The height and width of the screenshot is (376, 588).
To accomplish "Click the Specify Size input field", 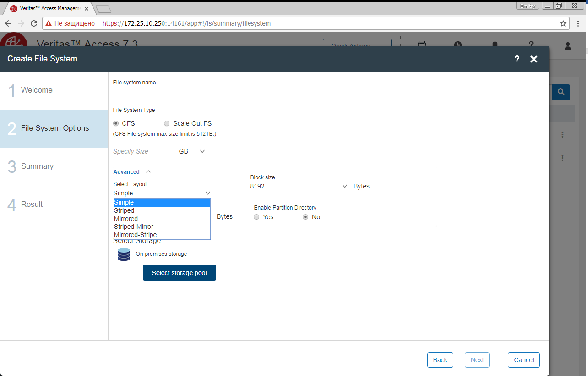I will (x=143, y=151).
